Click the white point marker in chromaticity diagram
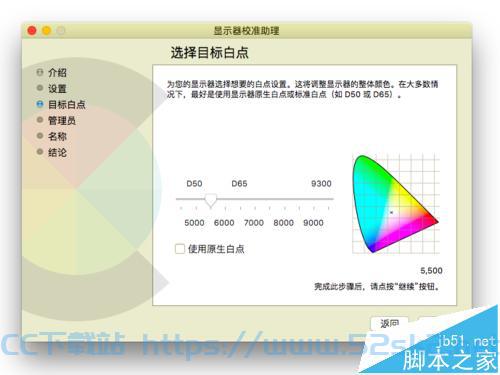This screenshot has width=500, height=375. (391, 212)
